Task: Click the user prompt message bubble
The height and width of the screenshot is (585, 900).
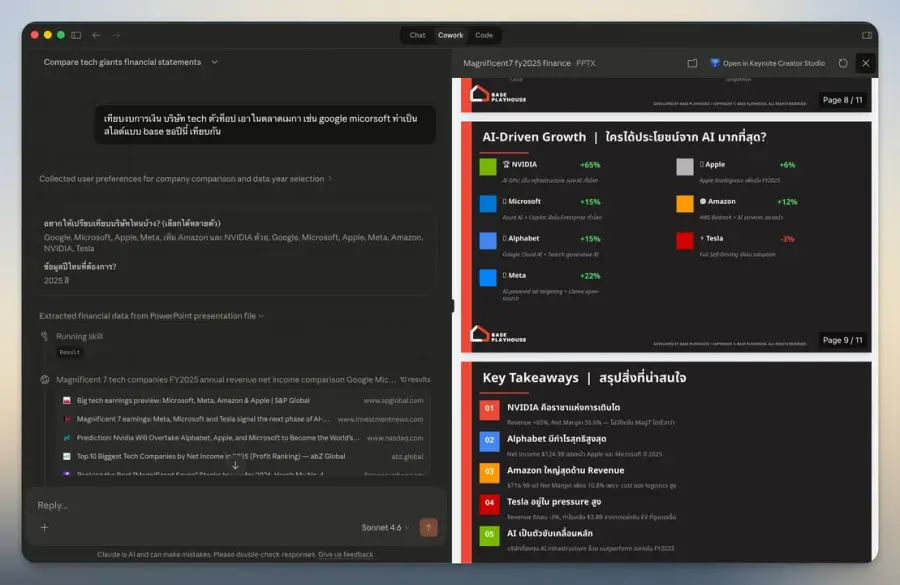Action: pyautogui.click(x=265, y=125)
